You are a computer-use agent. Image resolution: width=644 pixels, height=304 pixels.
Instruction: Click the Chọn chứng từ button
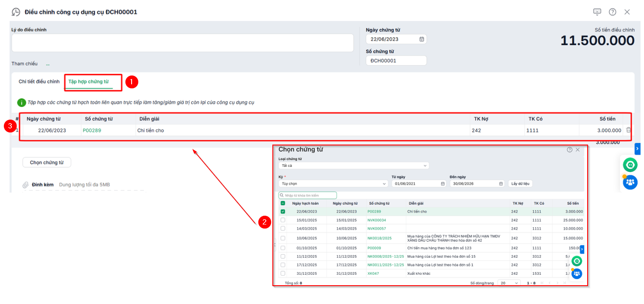point(47,162)
